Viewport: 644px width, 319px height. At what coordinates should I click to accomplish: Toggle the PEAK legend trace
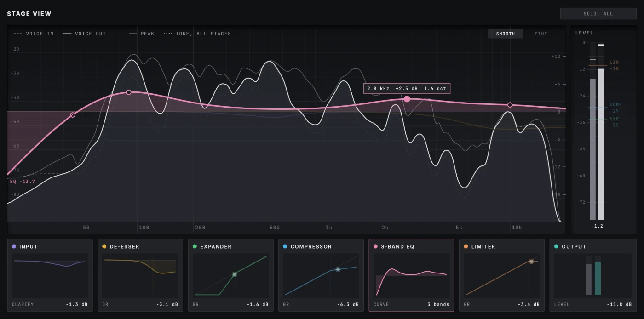tap(142, 34)
